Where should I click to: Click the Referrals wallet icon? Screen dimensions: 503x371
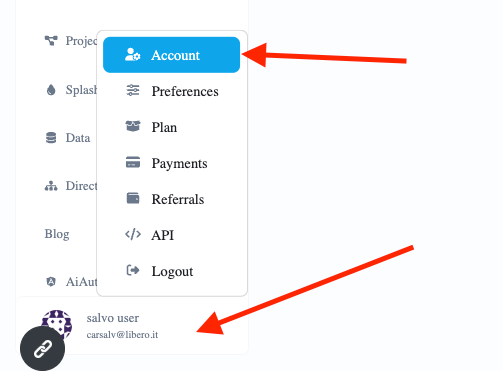(x=133, y=198)
